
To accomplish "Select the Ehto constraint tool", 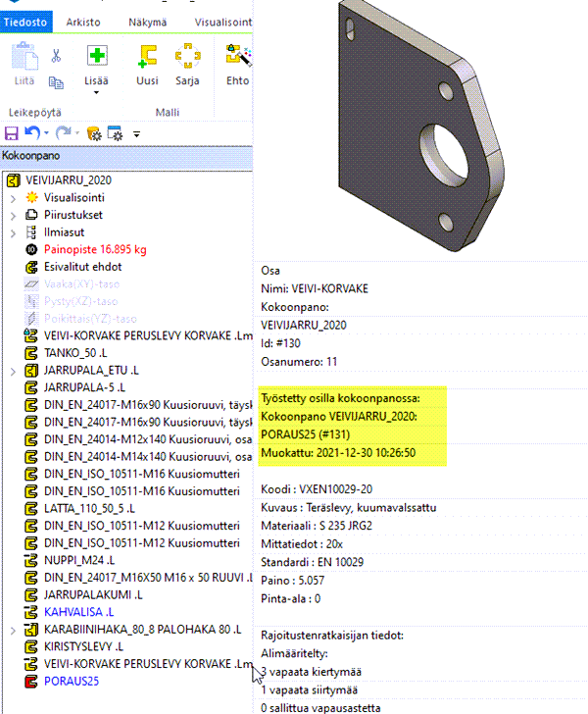I will (x=236, y=57).
